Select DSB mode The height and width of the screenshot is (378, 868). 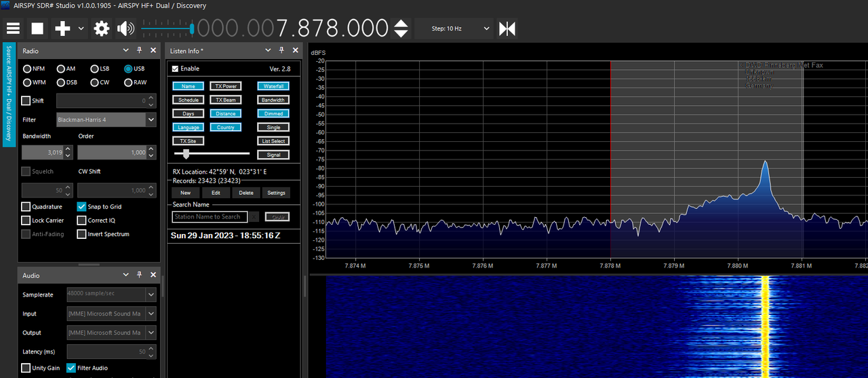click(x=67, y=82)
